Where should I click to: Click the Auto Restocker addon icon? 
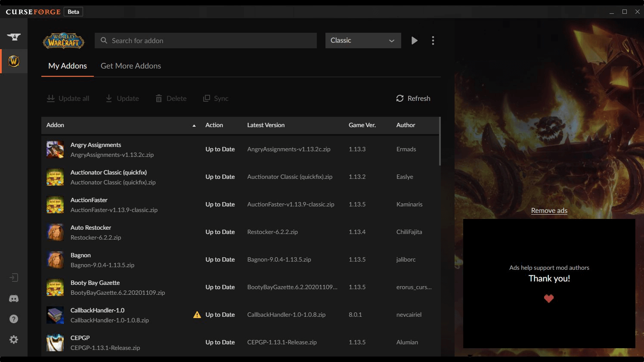click(x=55, y=232)
